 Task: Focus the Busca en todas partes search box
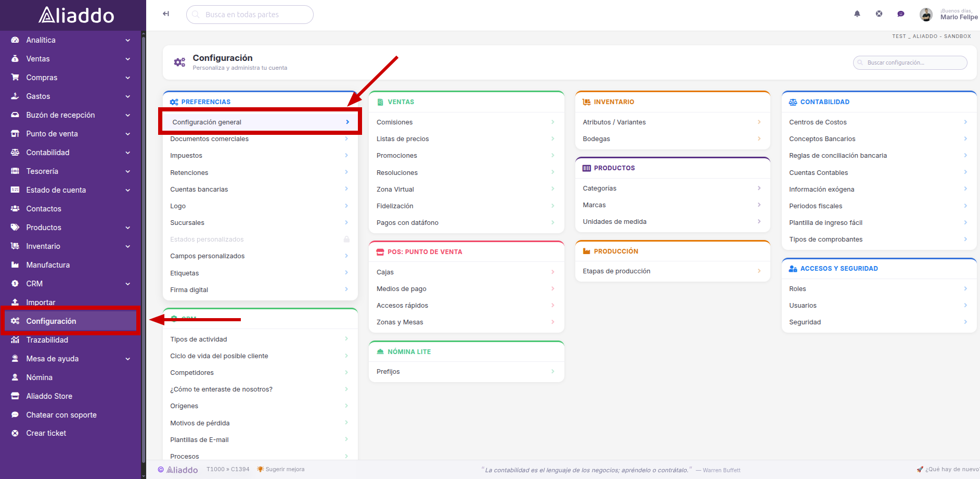(x=250, y=15)
